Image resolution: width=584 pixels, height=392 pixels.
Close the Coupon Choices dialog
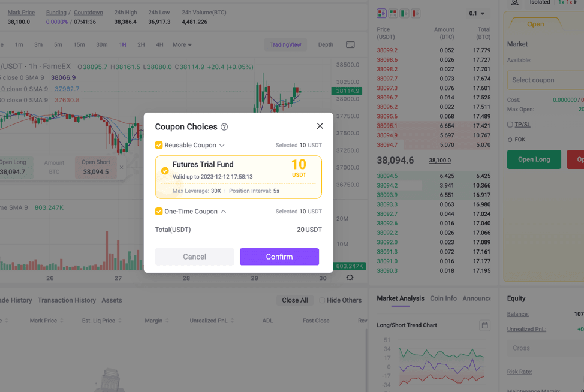pos(320,126)
